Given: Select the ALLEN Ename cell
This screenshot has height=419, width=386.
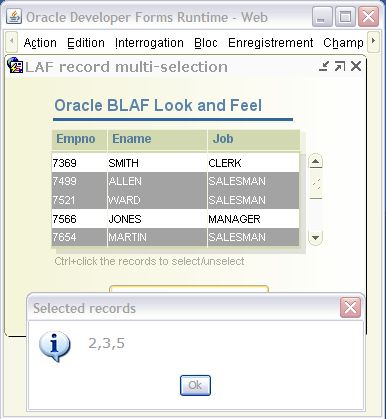Looking at the screenshot, I should 157,181.
